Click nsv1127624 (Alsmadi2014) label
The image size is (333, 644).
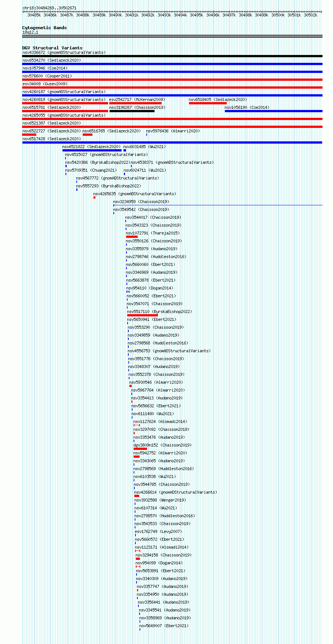[161, 421]
